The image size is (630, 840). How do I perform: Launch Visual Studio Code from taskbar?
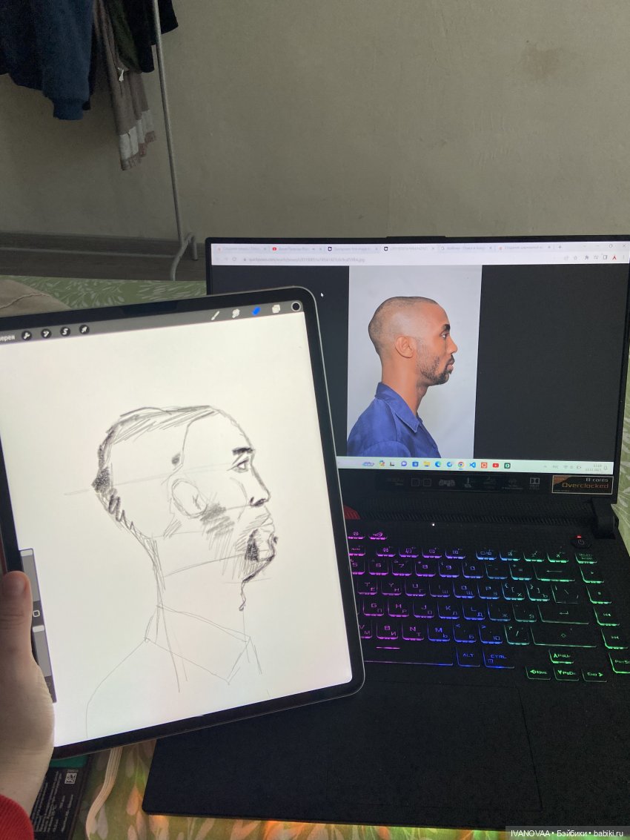pos(472,465)
